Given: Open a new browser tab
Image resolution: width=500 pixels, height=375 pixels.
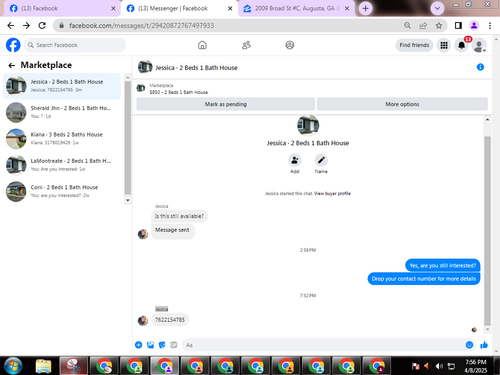Looking at the screenshot, I should tap(365, 8).
